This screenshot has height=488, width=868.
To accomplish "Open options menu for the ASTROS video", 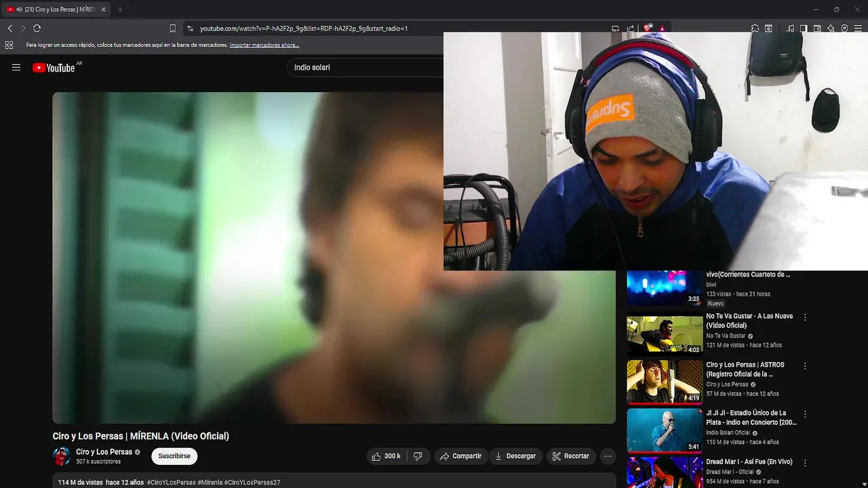I will click(x=805, y=366).
